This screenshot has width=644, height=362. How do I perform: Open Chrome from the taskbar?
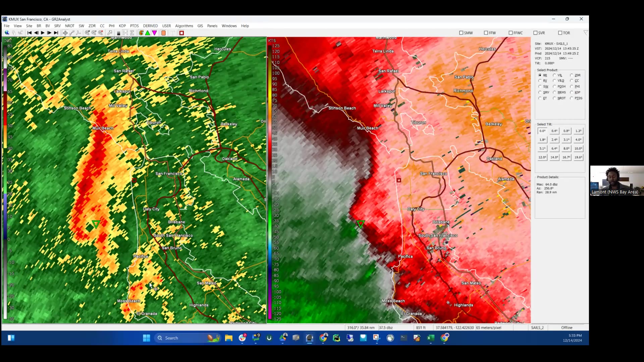click(x=323, y=338)
